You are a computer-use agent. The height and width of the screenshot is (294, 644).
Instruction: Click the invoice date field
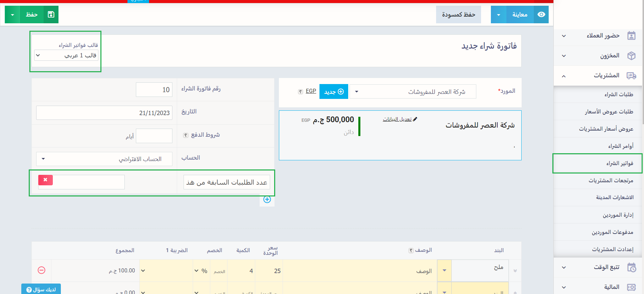[104, 113]
